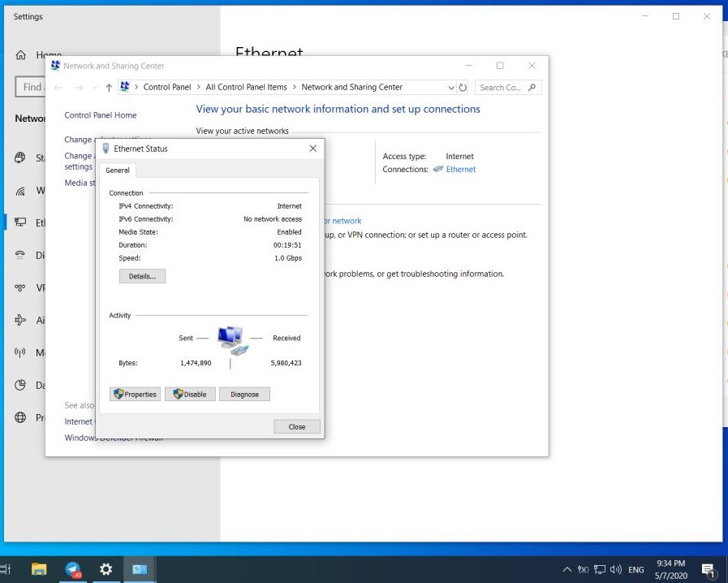Click the Search Control Panel field
Image resolution: width=728 pixels, height=583 pixels.
pyautogui.click(x=507, y=88)
